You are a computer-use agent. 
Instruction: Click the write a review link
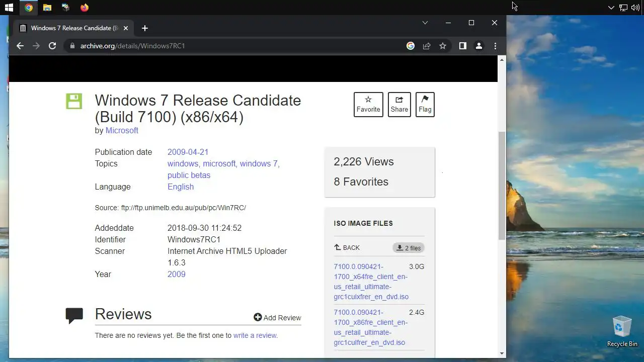coord(255,335)
